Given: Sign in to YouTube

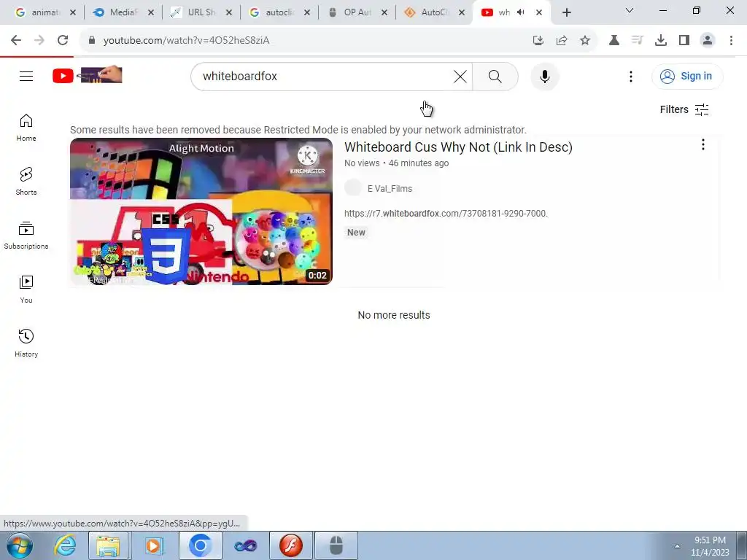Looking at the screenshot, I should pyautogui.click(x=687, y=76).
